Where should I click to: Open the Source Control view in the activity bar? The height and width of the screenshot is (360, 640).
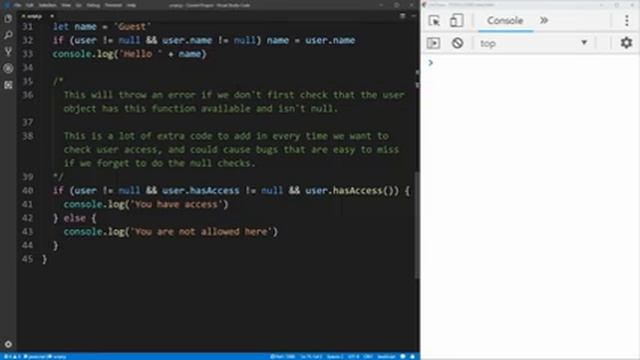coord(8,52)
